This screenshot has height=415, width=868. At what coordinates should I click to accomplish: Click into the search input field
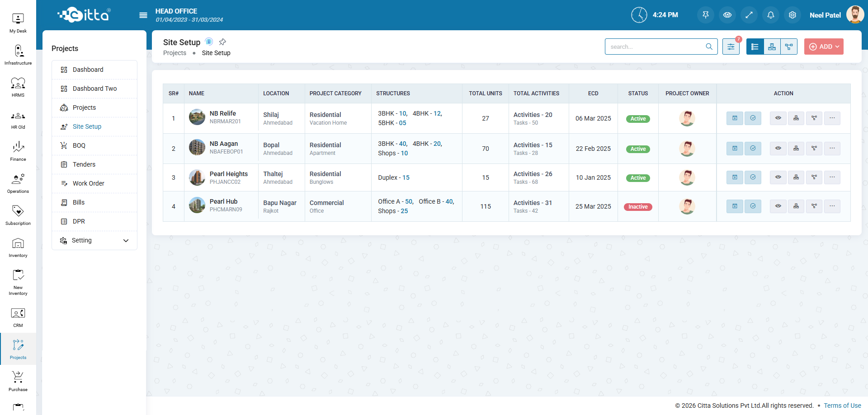point(656,47)
